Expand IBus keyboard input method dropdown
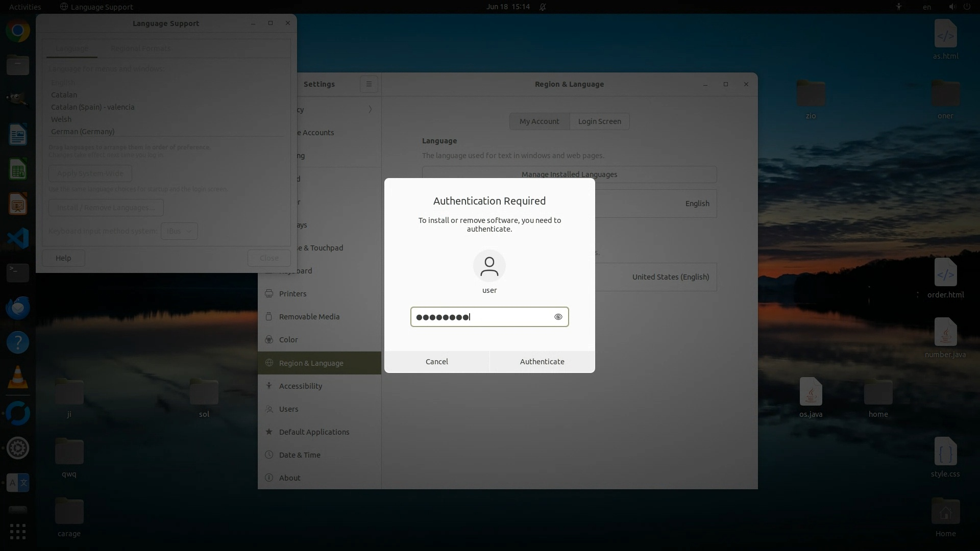Image resolution: width=980 pixels, height=551 pixels. click(179, 231)
